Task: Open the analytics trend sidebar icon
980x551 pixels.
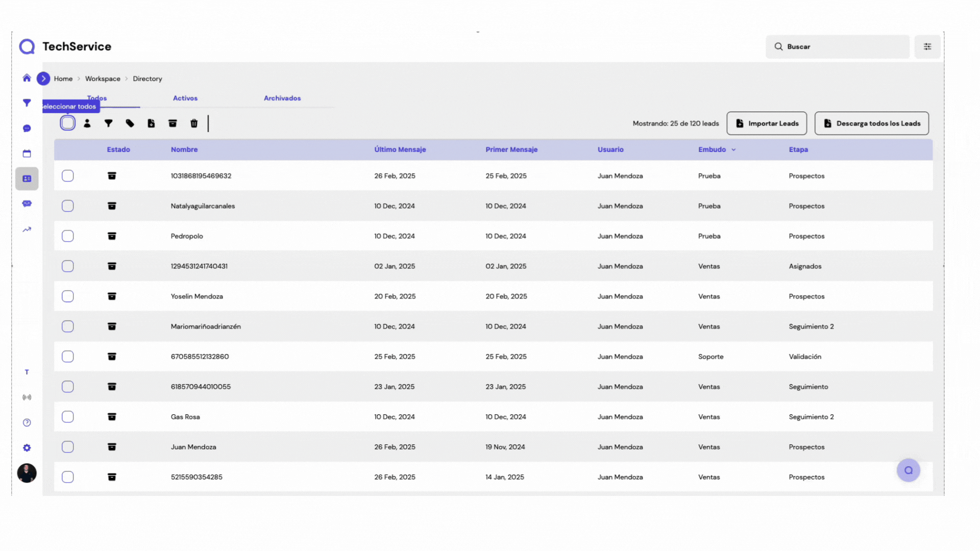Action: [27, 230]
